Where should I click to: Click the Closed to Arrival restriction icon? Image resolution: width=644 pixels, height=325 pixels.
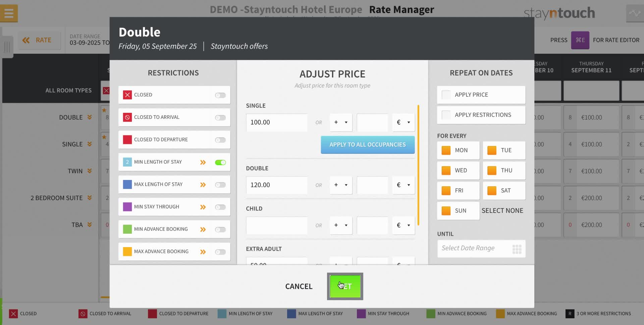[127, 118]
